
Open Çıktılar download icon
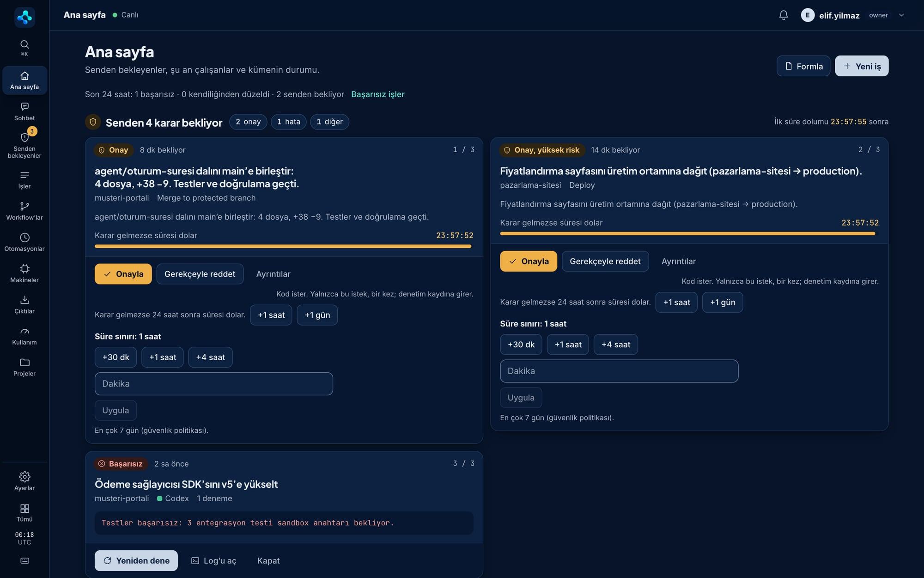pyautogui.click(x=24, y=300)
